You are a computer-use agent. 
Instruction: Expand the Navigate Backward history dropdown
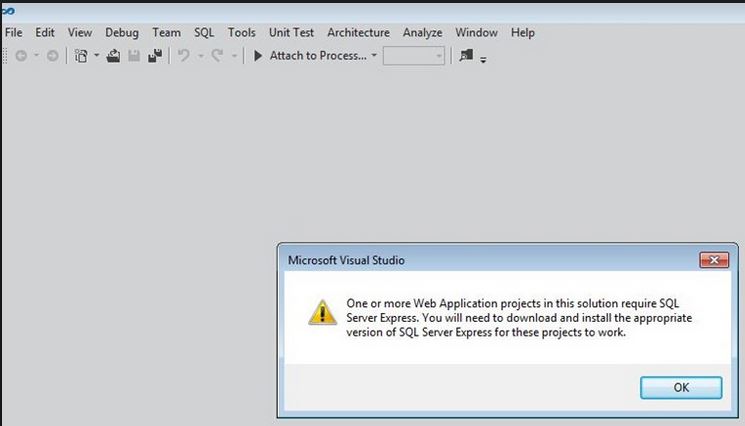pos(36,56)
